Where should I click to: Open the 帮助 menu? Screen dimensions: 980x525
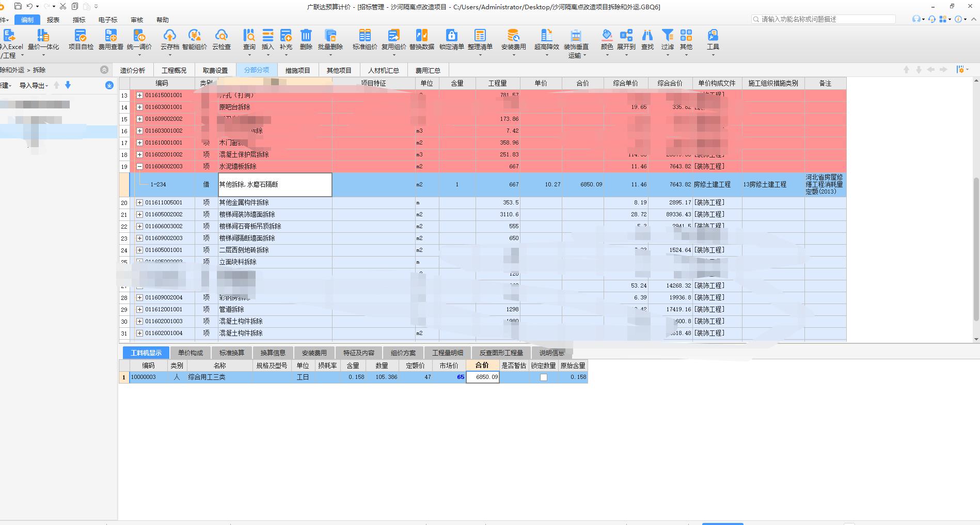coord(163,20)
